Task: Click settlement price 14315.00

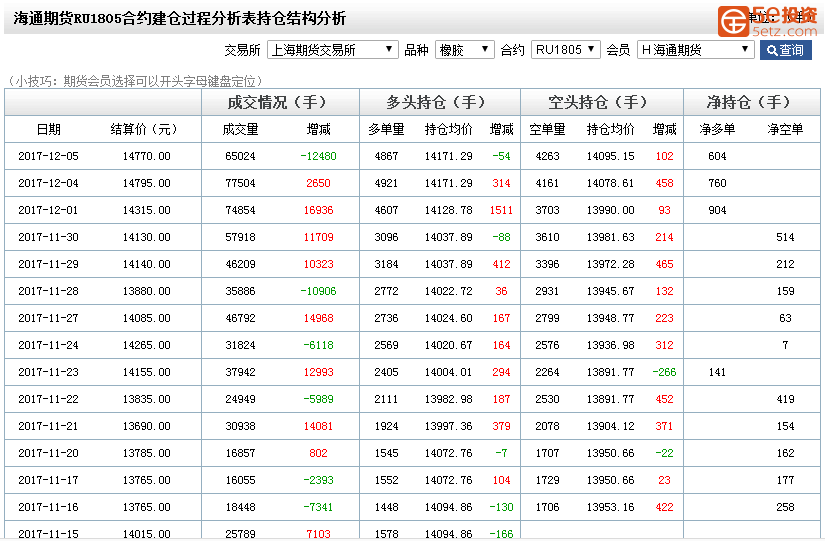Action: pyautogui.click(x=146, y=210)
